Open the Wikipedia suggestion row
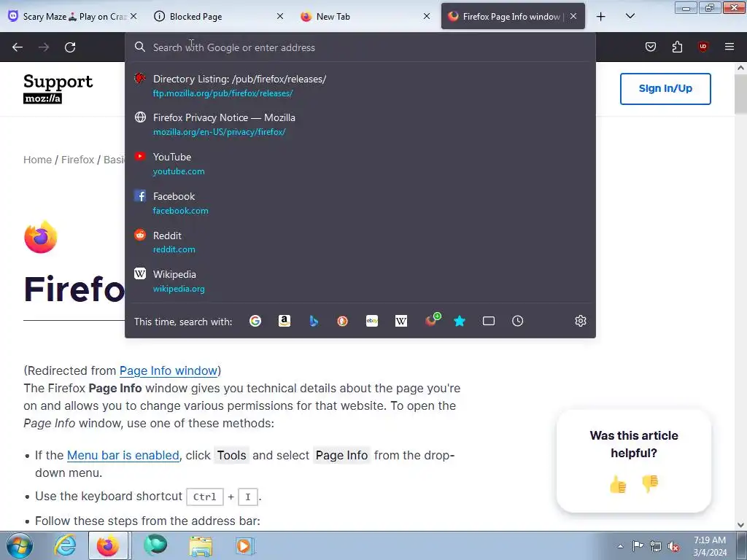 click(x=360, y=281)
